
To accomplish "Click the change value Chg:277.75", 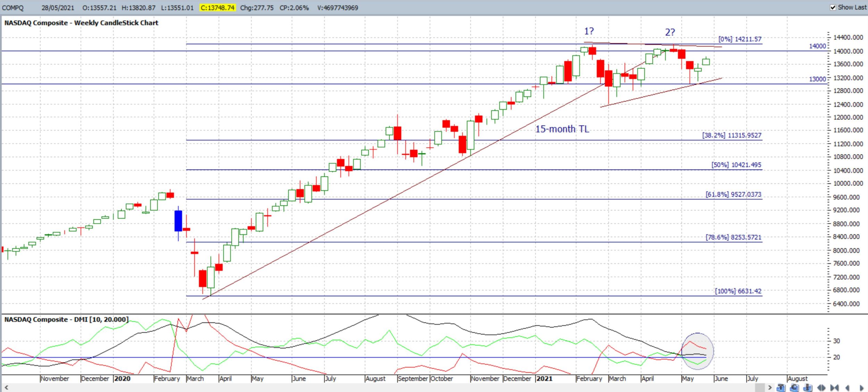I will point(257,8).
